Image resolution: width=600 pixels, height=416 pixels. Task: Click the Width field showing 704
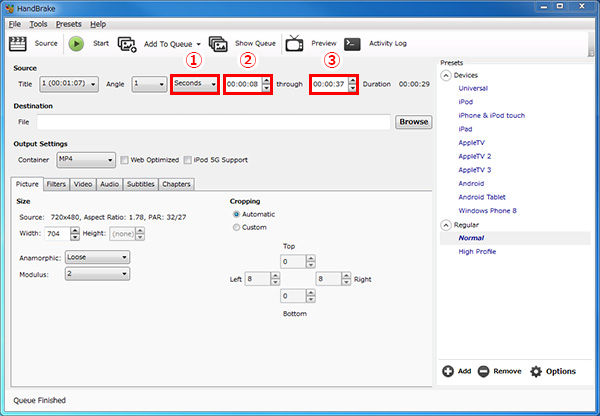tap(58, 233)
